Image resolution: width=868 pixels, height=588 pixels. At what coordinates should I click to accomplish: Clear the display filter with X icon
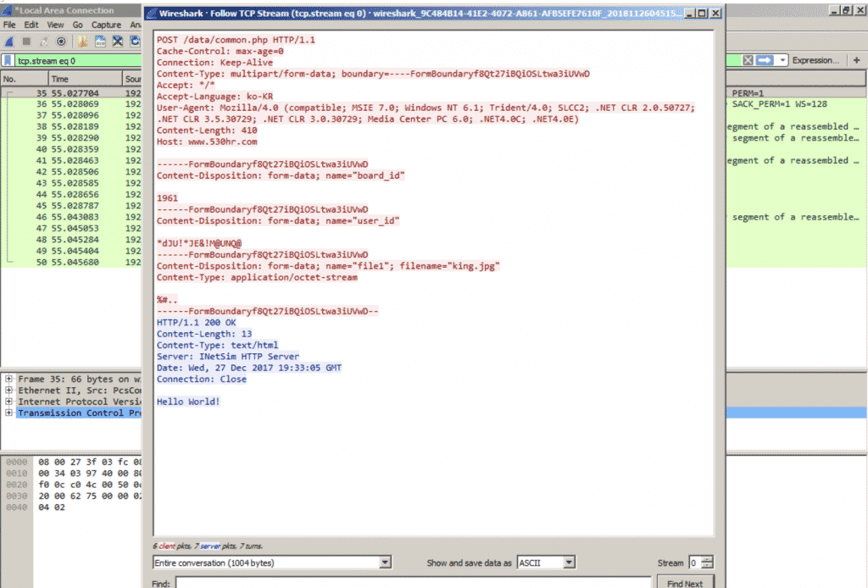coord(748,60)
